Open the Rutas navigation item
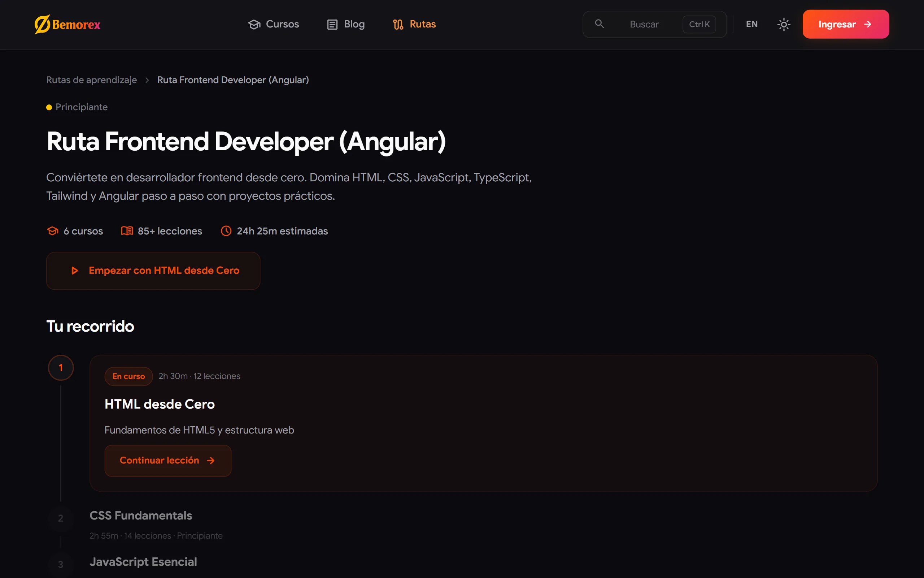Viewport: 924px width, 578px height. [414, 24]
